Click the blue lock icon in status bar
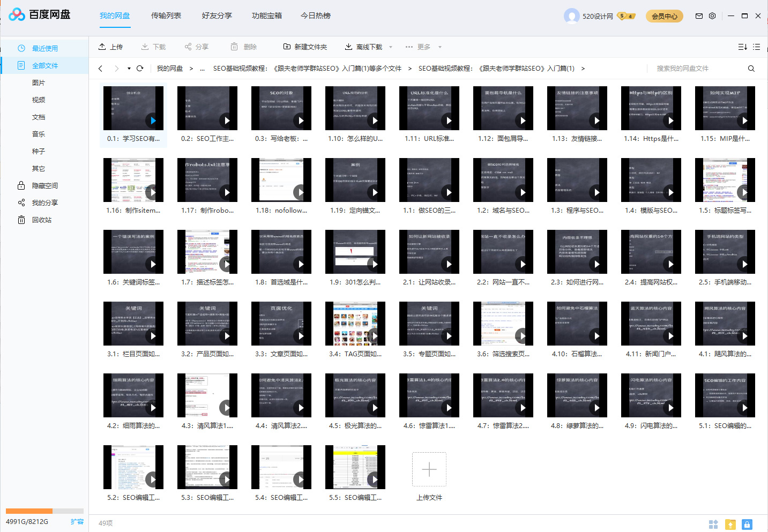Image resolution: width=768 pixels, height=532 pixels. 747,524
